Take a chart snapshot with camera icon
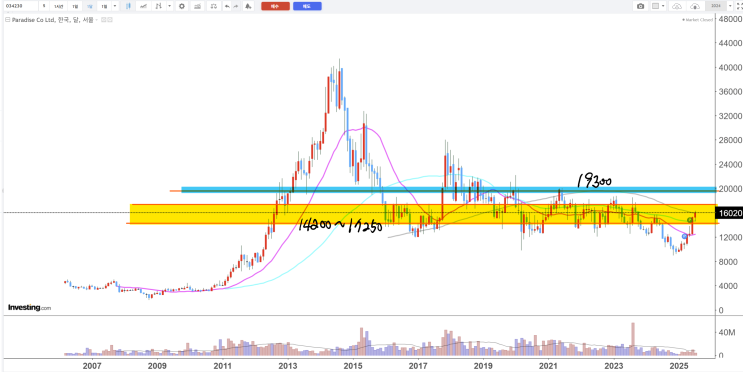 (x=641, y=6)
